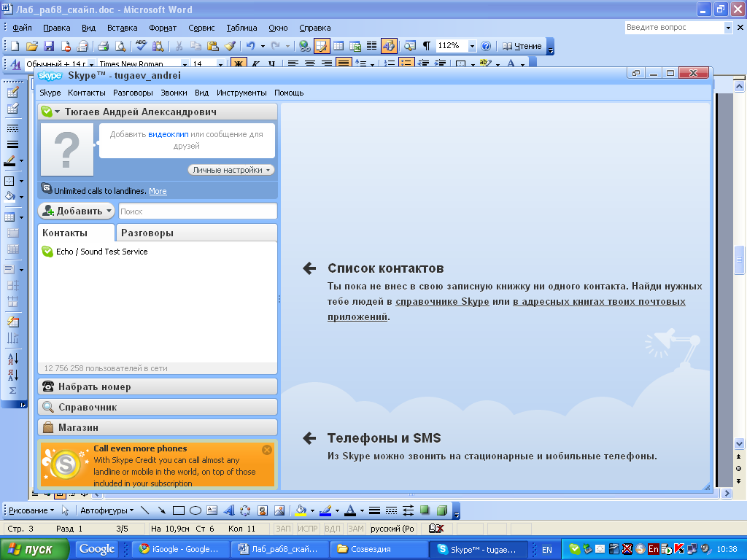Open Word Таблица menu
The height and width of the screenshot is (560, 747).
click(x=241, y=28)
